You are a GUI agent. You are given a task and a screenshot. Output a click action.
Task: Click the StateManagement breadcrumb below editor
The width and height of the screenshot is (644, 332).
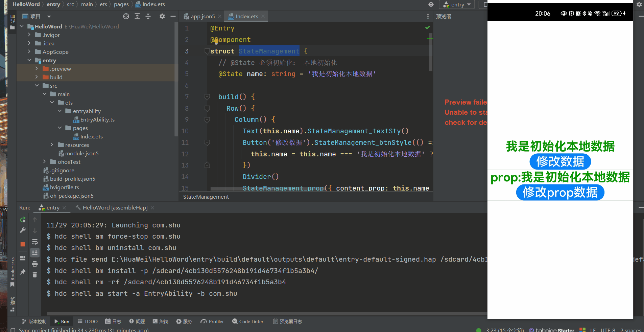point(206,197)
